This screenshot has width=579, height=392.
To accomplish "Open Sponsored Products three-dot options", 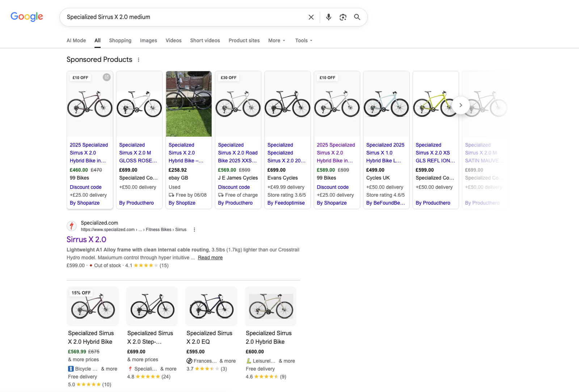I will (139, 60).
